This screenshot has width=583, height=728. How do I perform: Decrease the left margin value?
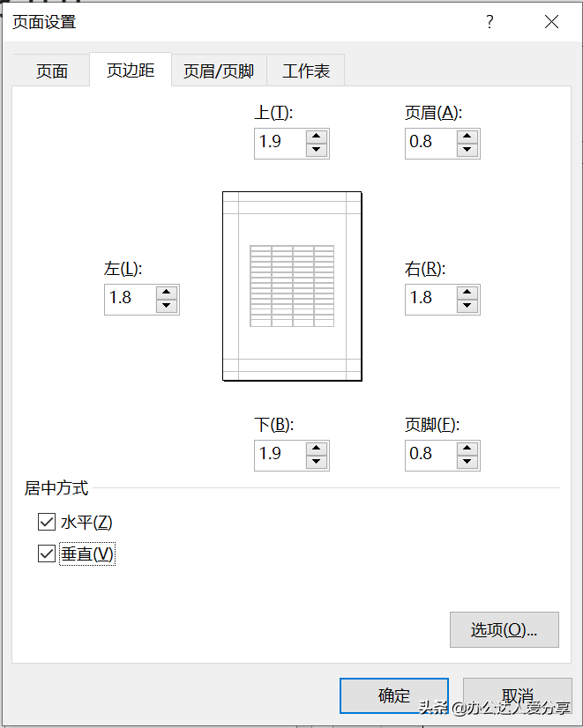(166, 306)
